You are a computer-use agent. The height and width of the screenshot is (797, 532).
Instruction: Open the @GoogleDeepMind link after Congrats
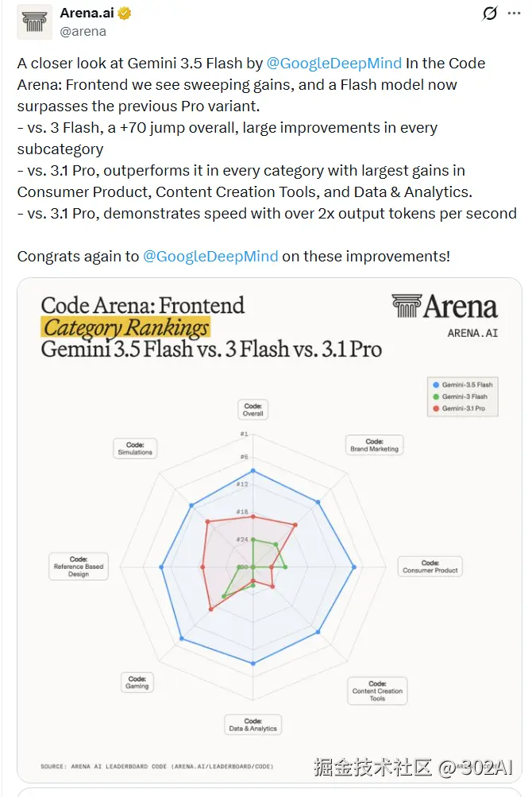click(x=210, y=256)
